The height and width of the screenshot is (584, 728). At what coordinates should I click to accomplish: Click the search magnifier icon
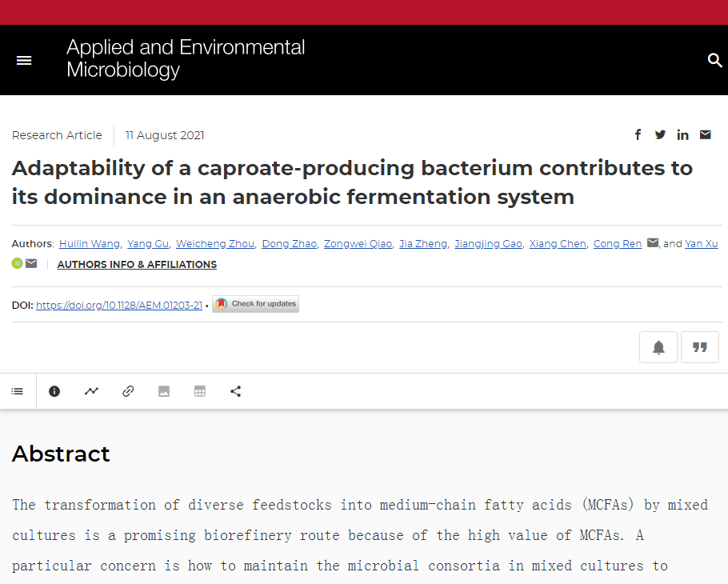714,61
